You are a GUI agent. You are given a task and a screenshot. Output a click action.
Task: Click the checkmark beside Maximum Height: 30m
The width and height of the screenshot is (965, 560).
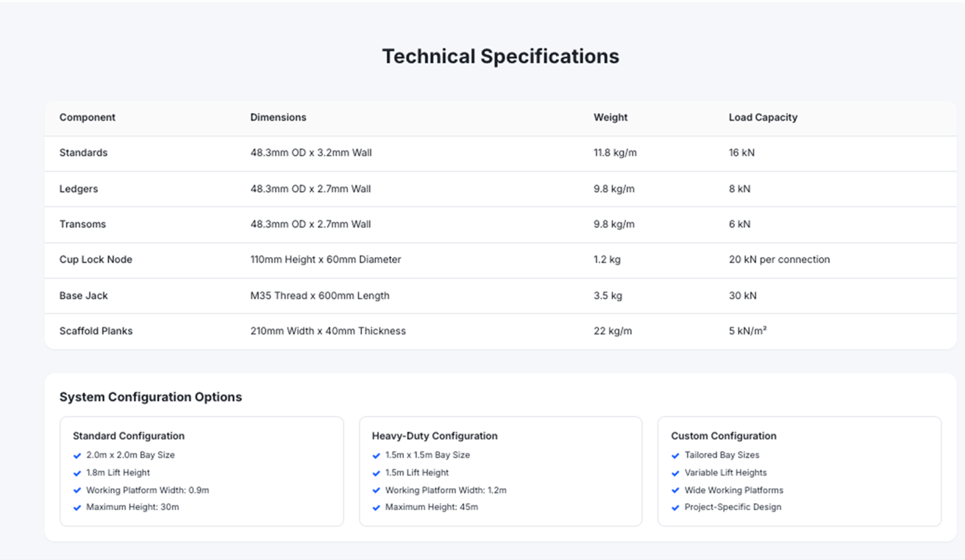pyautogui.click(x=78, y=508)
